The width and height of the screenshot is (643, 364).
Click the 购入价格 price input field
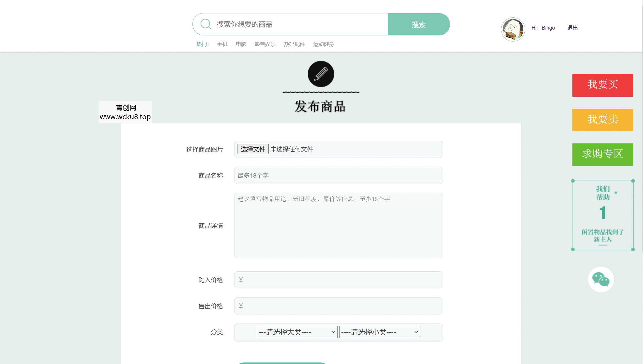point(338,280)
